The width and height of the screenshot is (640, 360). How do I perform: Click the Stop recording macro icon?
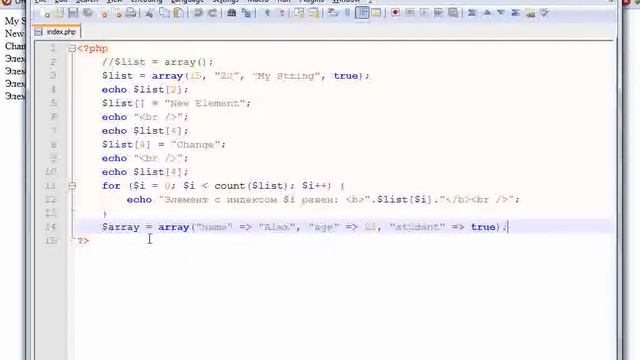[x=409, y=13]
